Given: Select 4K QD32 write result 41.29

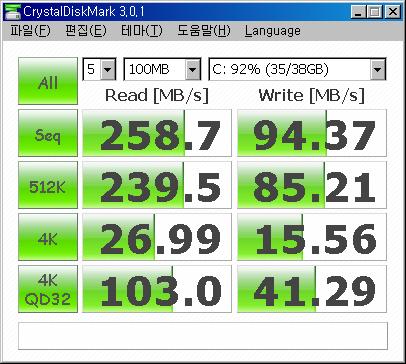Looking at the screenshot, I should click(312, 289).
